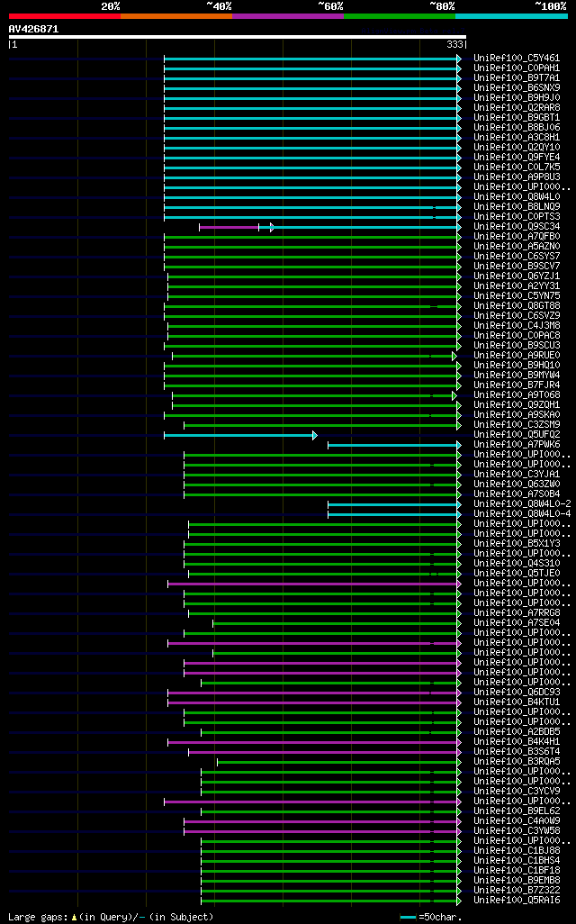Select the UniRef100_B9GBT1 label
The width and height of the screenshot is (576, 924).
pyautogui.click(x=517, y=118)
